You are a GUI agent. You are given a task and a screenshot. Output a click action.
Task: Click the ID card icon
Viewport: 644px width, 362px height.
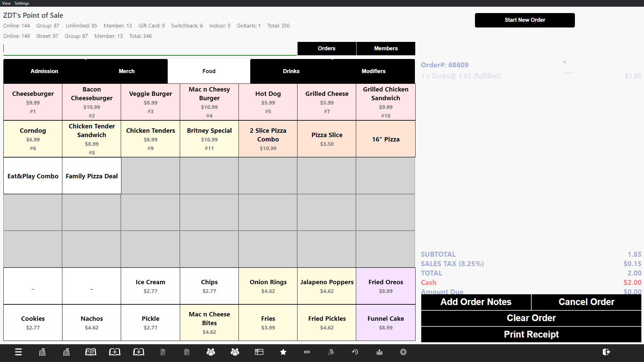[x=259, y=352]
